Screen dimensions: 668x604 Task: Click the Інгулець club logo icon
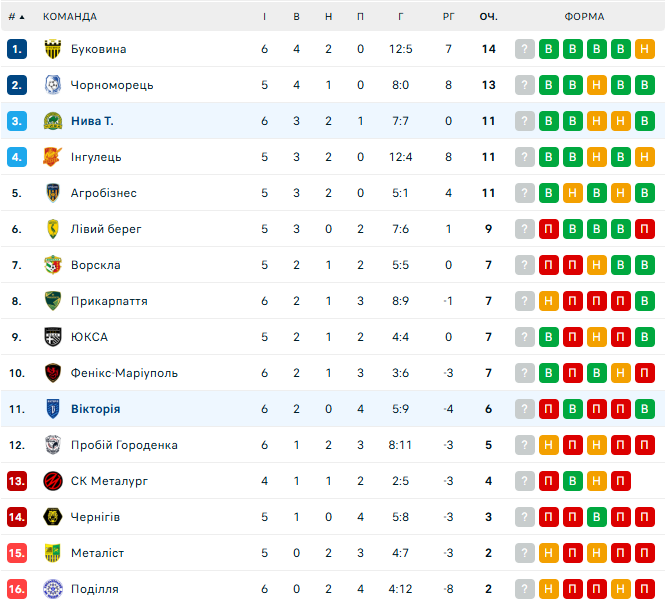click(53, 157)
